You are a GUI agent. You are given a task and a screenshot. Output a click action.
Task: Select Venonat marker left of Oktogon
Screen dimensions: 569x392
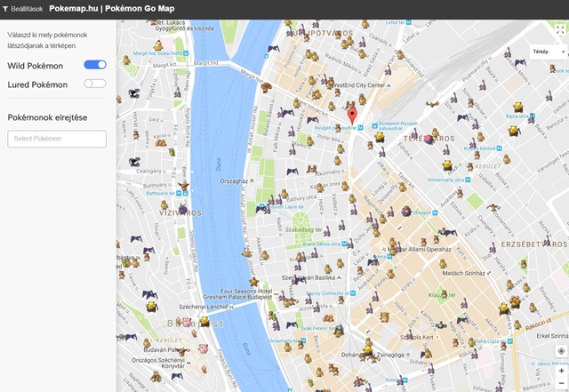pyautogui.click(x=406, y=211)
